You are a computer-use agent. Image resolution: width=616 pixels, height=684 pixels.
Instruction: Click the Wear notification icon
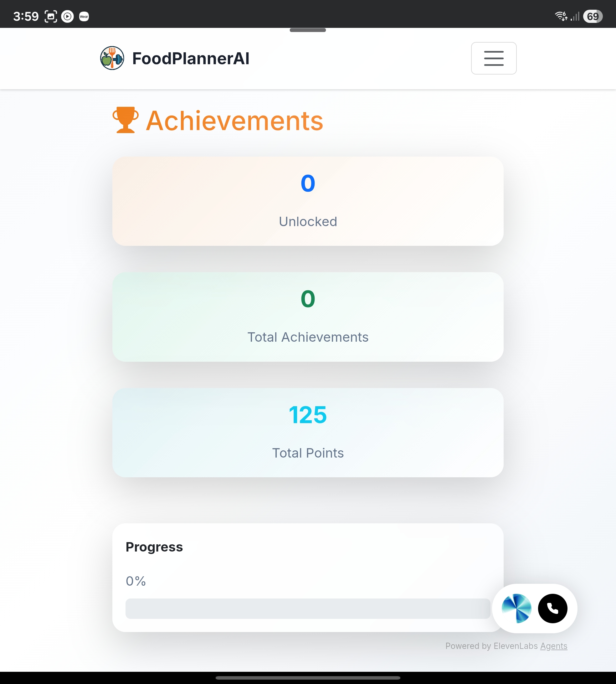tap(84, 16)
